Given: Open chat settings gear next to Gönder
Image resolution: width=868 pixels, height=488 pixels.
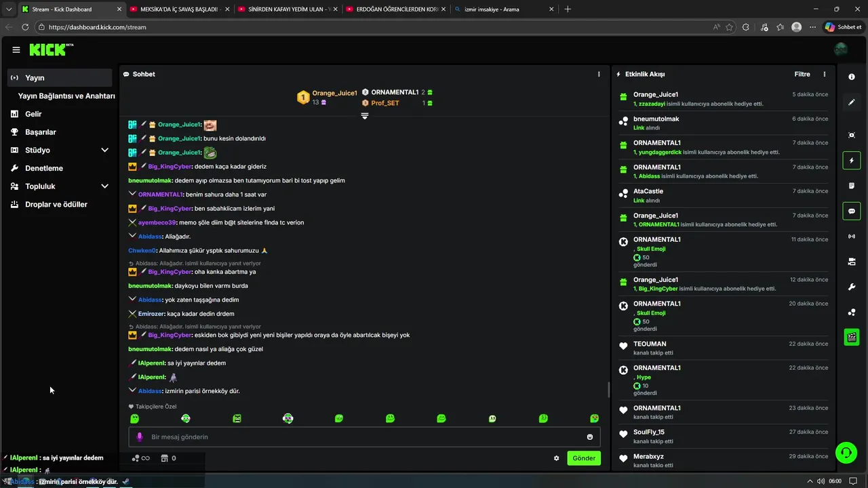Looking at the screenshot, I should 557,458.
